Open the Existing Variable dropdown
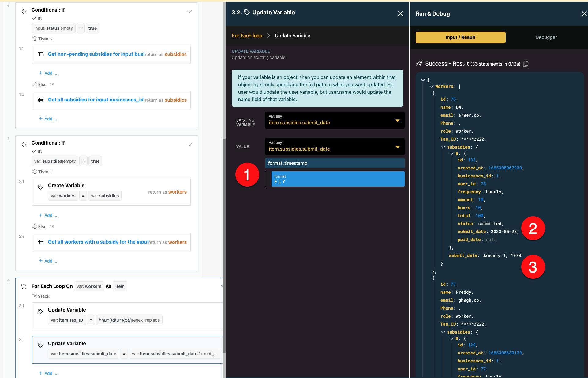The image size is (588, 378). [x=397, y=120]
